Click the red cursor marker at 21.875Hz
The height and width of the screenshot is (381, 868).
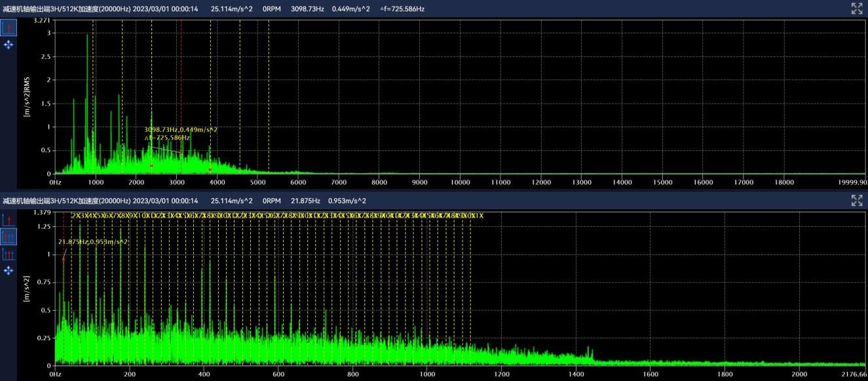pos(64,260)
